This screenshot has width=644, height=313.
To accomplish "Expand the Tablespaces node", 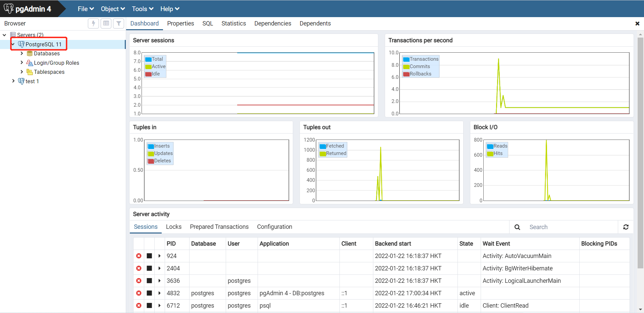I will (x=22, y=72).
